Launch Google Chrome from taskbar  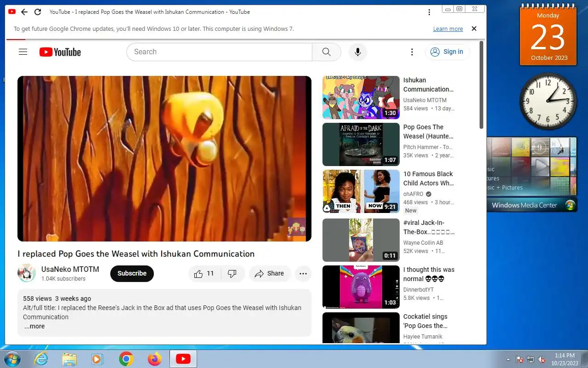(x=126, y=359)
